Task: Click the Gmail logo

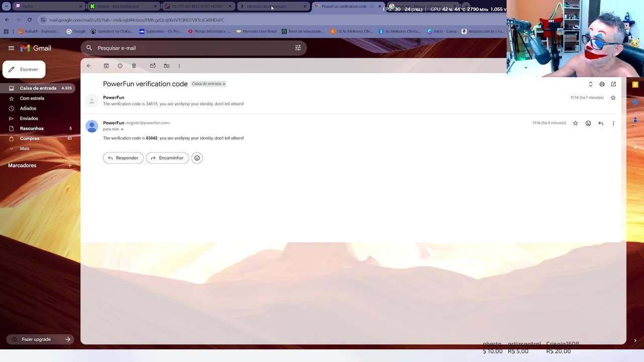Action: (36, 48)
